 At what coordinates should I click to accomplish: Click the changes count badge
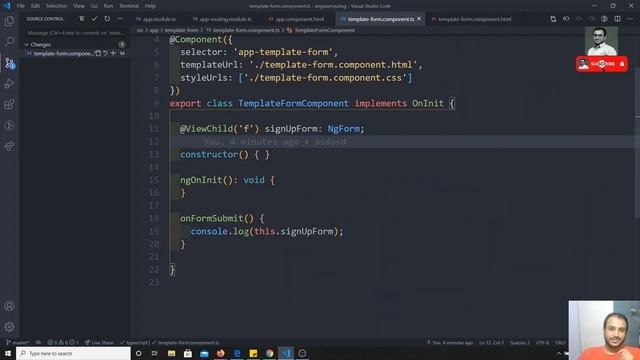(122, 44)
